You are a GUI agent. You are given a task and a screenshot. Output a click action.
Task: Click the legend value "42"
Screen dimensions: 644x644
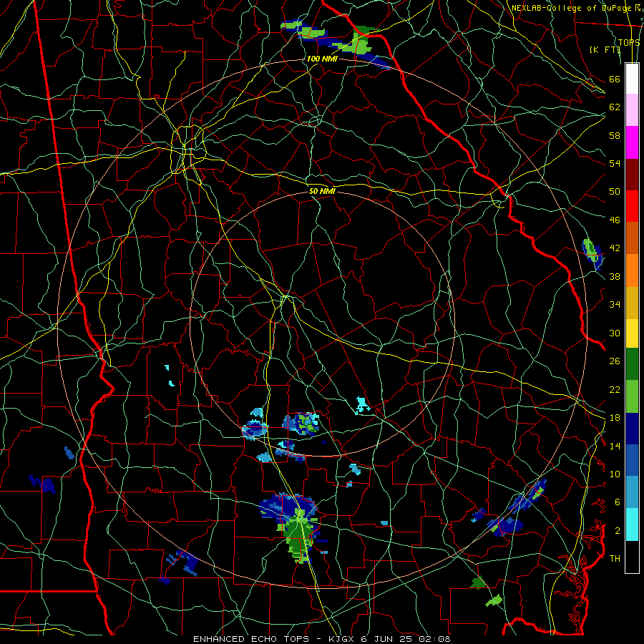pyautogui.click(x=615, y=248)
